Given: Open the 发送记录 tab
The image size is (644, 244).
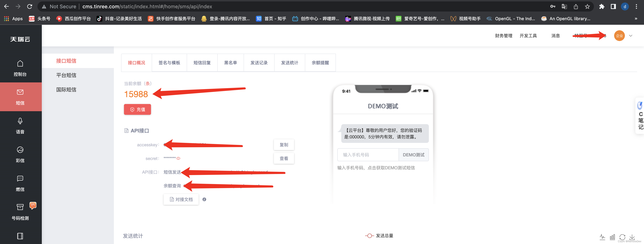Looking at the screenshot, I should click(x=259, y=63).
